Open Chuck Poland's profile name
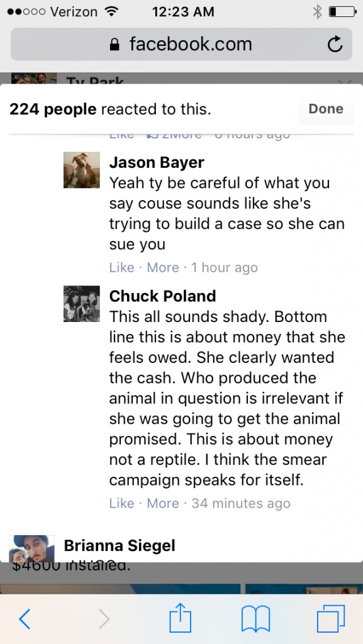Screen dimensions: 363x644 coord(162,296)
